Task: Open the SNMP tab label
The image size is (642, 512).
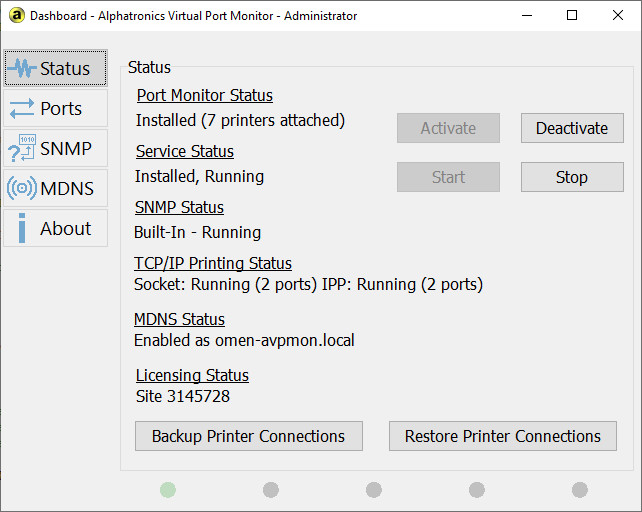Action: [66, 148]
